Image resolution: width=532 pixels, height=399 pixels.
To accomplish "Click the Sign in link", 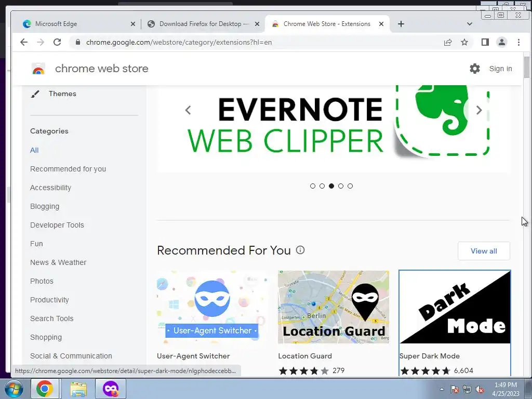I will pyautogui.click(x=500, y=69).
